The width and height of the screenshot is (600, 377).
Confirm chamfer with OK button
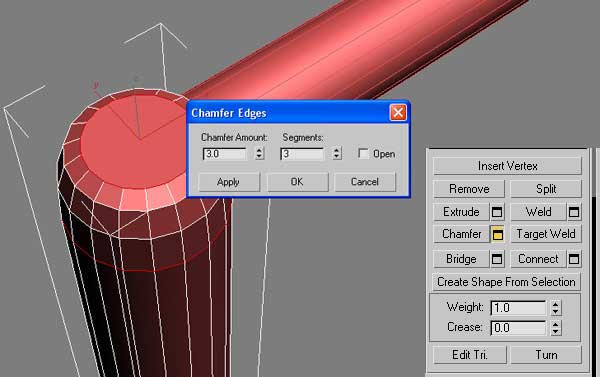(297, 182)
